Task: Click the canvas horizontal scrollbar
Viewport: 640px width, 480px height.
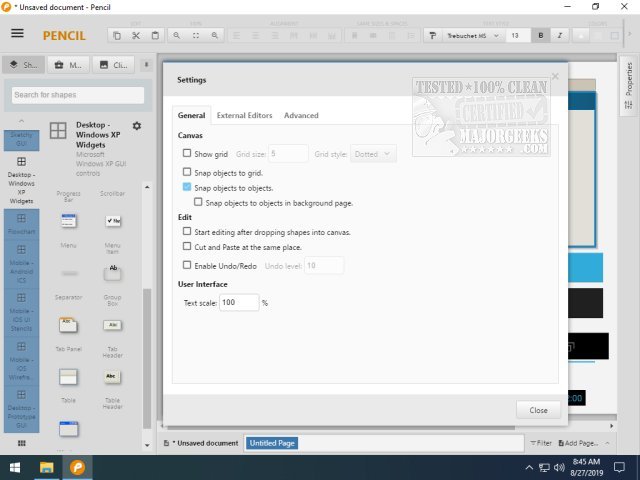Action: (341, 427)
